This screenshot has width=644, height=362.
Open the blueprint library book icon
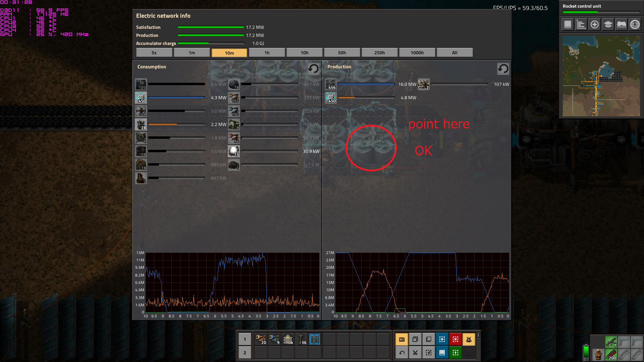tap(568, 24)
